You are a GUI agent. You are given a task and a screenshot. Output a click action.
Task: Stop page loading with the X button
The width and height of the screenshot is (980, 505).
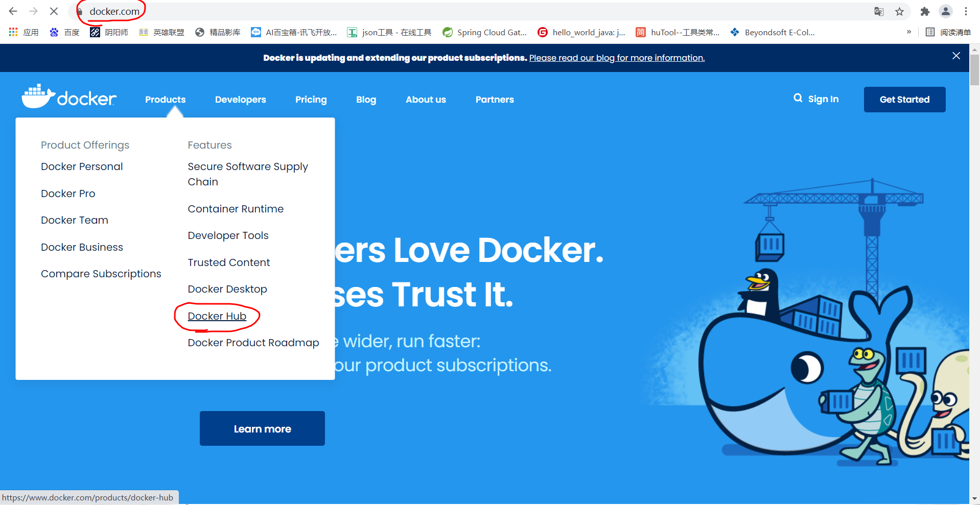point(54,11)
